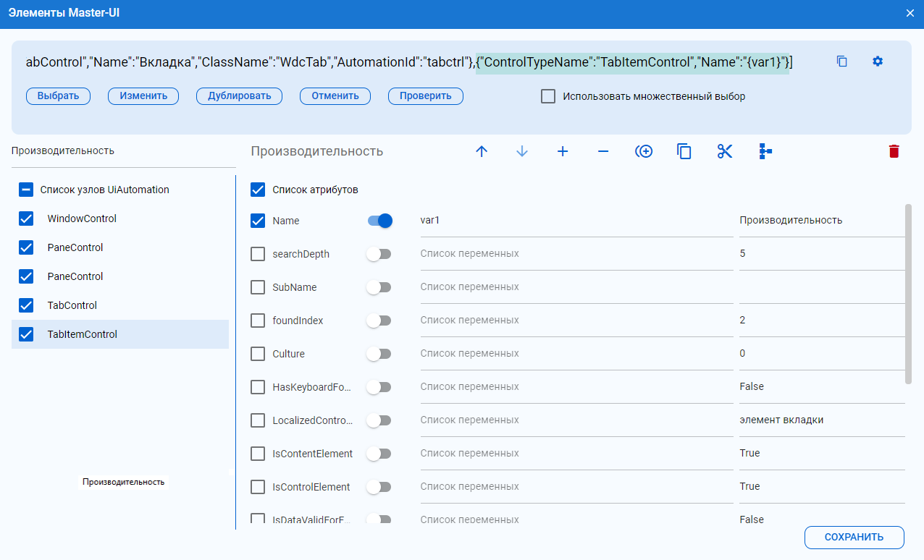Click the red trash delete icon
This screenshot has width=924, height=560.
click(894, 151)
